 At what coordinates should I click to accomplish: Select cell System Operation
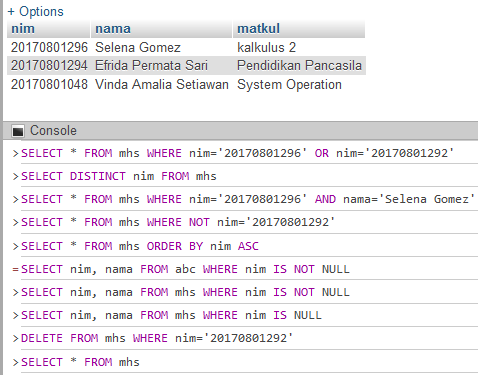point(289,84)
